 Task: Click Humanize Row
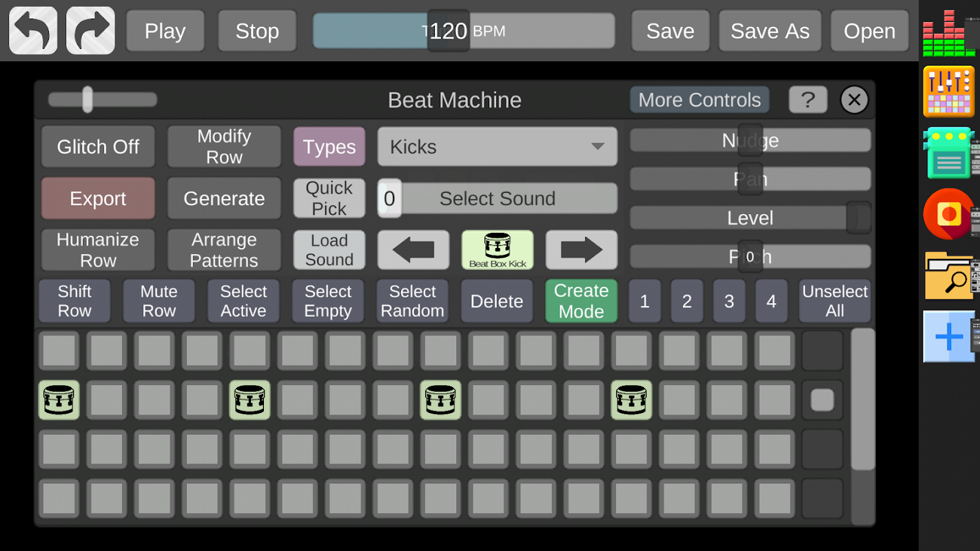tap(98, 250)
